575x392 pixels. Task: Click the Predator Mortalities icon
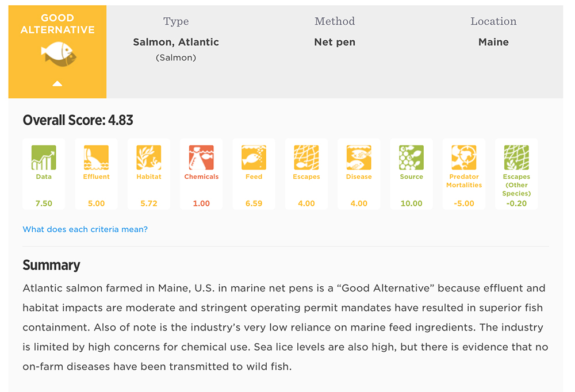(x=464, y=157)
